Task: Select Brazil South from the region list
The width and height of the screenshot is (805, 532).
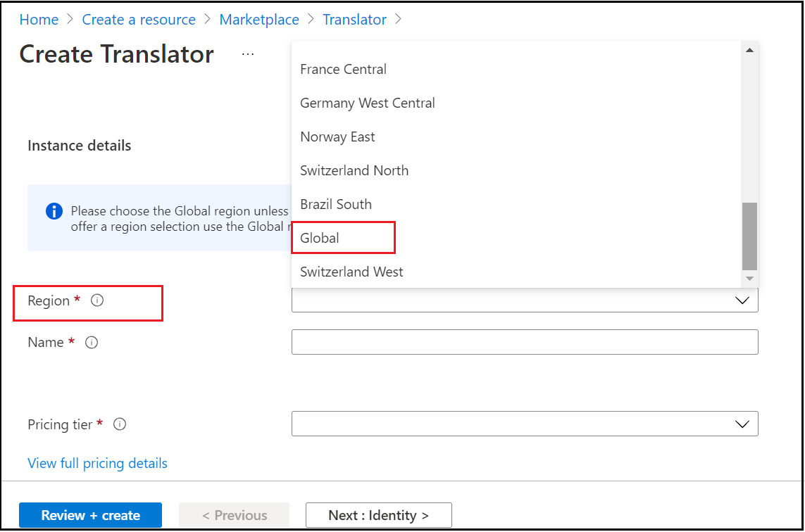Action: point(336,204)
